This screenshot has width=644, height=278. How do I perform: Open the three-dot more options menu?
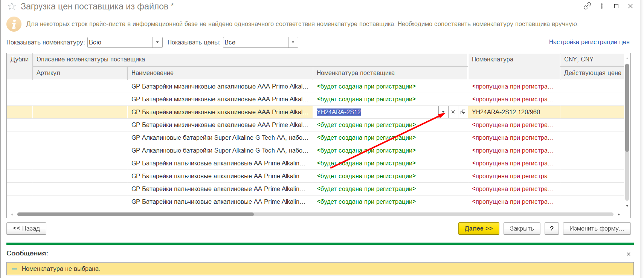pyautogui.click(x=602, y=6)
